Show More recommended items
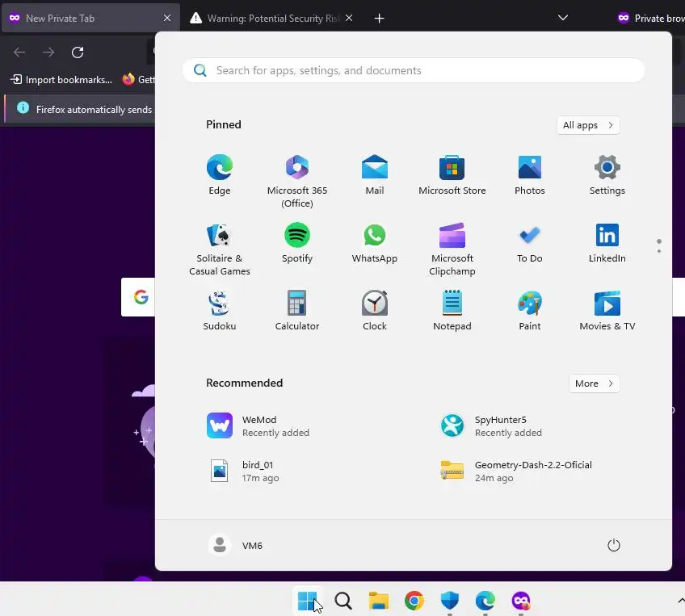Viewport: 685px width, 616px height. pyautogui.click(x=595, y=383)
